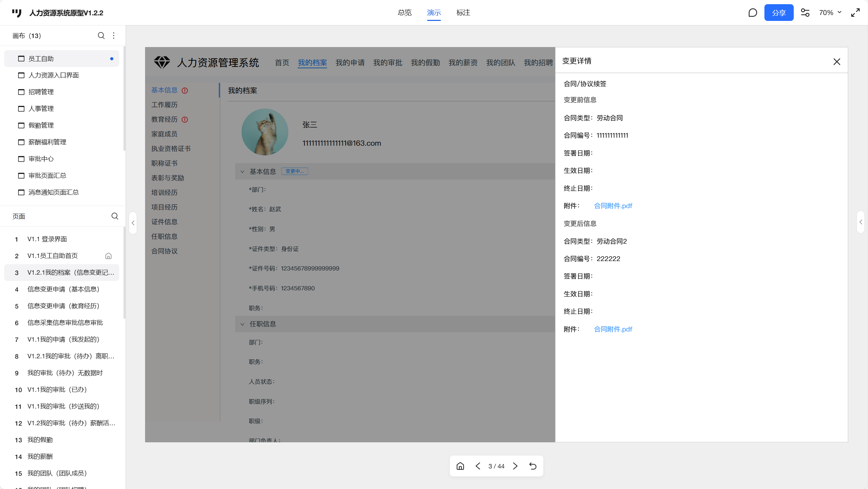Go to home page in navigation bar
The height and width of the screenshot is (489, 868).
pyautogui.click(x=460, y=466)
